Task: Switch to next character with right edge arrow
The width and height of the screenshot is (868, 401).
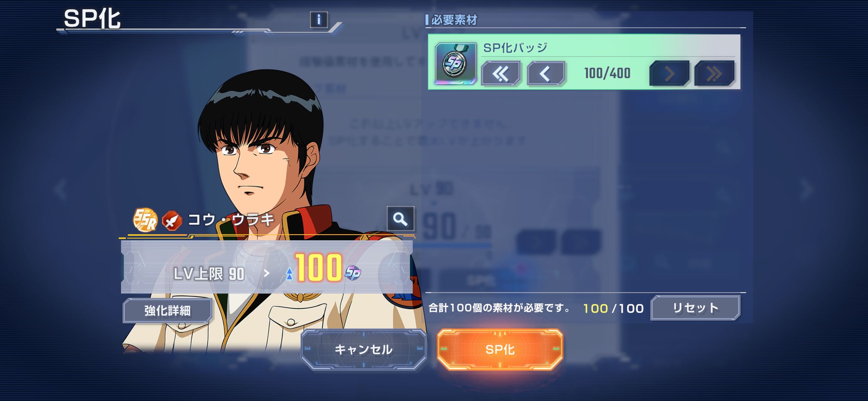Action: point(807,189)
